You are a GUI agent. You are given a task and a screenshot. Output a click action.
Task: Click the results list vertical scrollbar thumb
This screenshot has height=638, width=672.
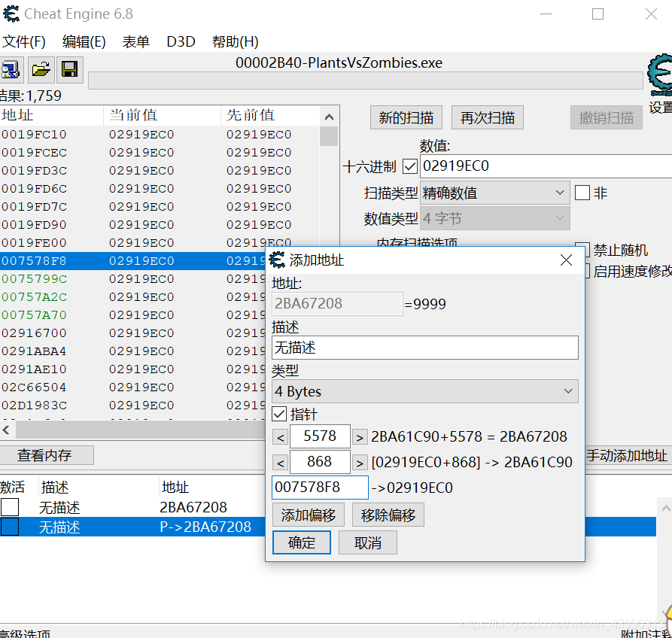(329, 136)
